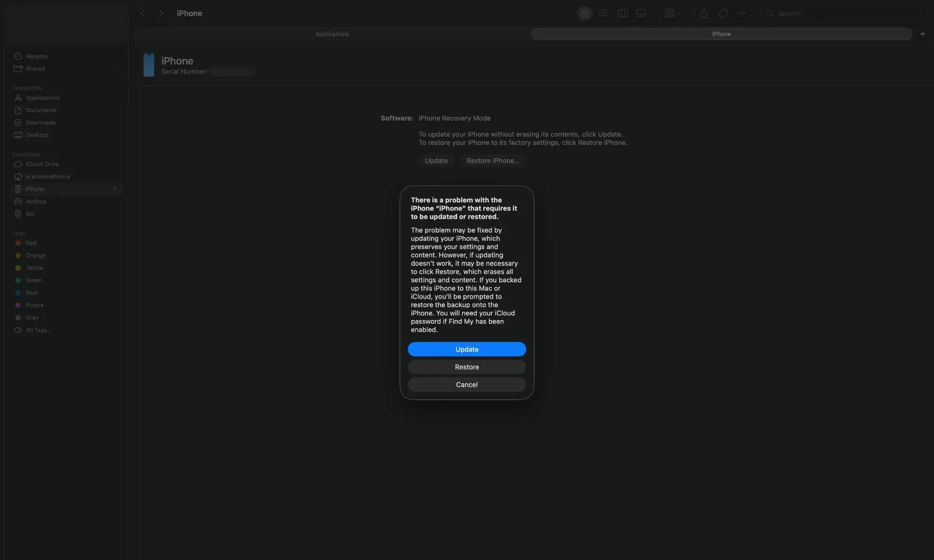
Task: Open Applications in the sidebar
Action: [65, 98]
